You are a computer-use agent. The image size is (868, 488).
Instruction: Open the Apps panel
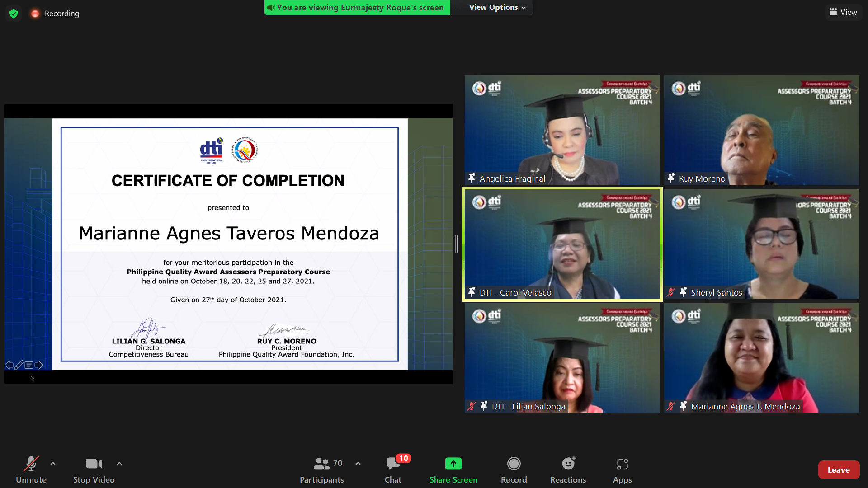[x=623, y=470]
